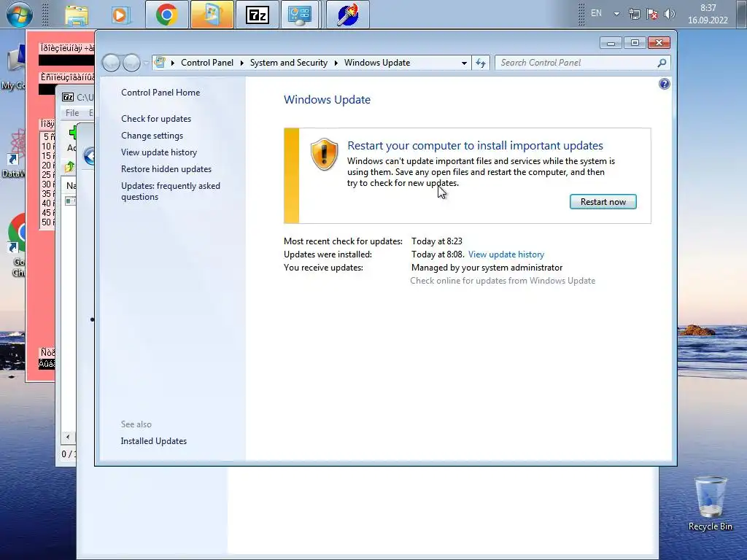Open Change settings
Screen dimensions: 747x560
152,136
